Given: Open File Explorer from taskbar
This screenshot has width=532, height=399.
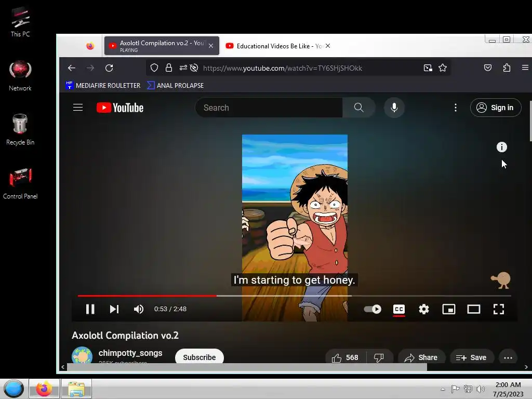Looking at the screenshot, I should [x=77, y=389].
